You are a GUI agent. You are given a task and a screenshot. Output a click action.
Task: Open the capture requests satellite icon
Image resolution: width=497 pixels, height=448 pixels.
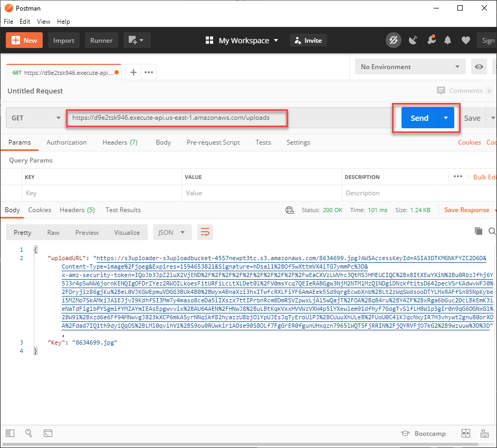coord(413,40)
